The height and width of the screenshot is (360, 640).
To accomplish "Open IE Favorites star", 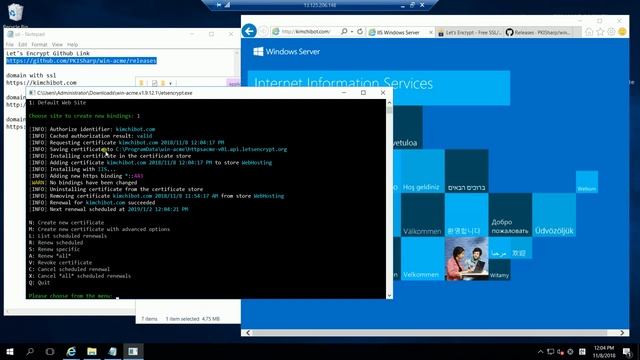I will click(x=600, y=32).
